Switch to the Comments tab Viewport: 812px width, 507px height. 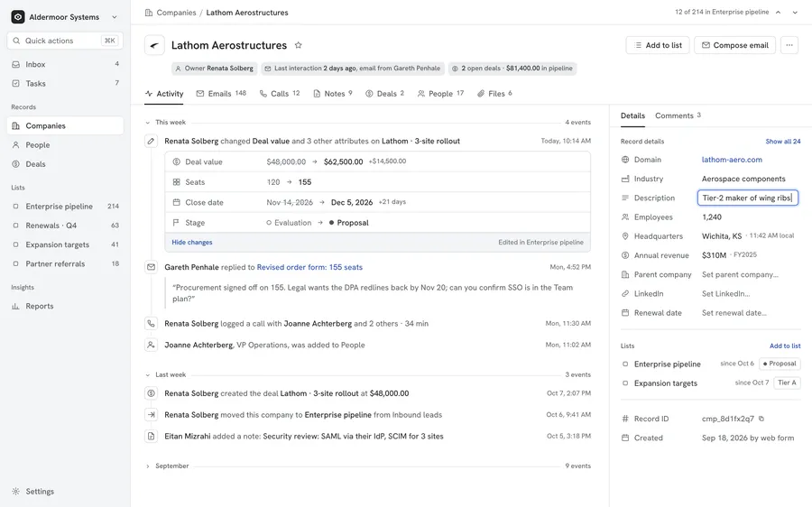point(678,115)
